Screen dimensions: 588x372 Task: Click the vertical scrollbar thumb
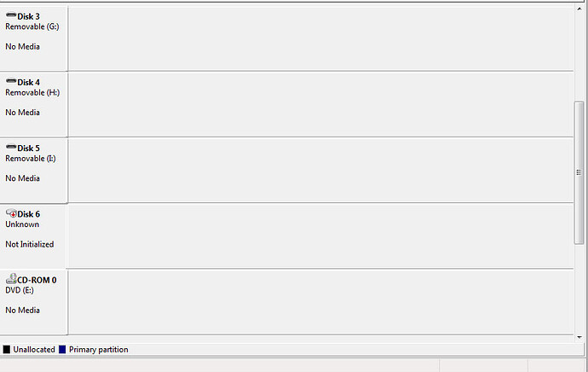(579, 172)
